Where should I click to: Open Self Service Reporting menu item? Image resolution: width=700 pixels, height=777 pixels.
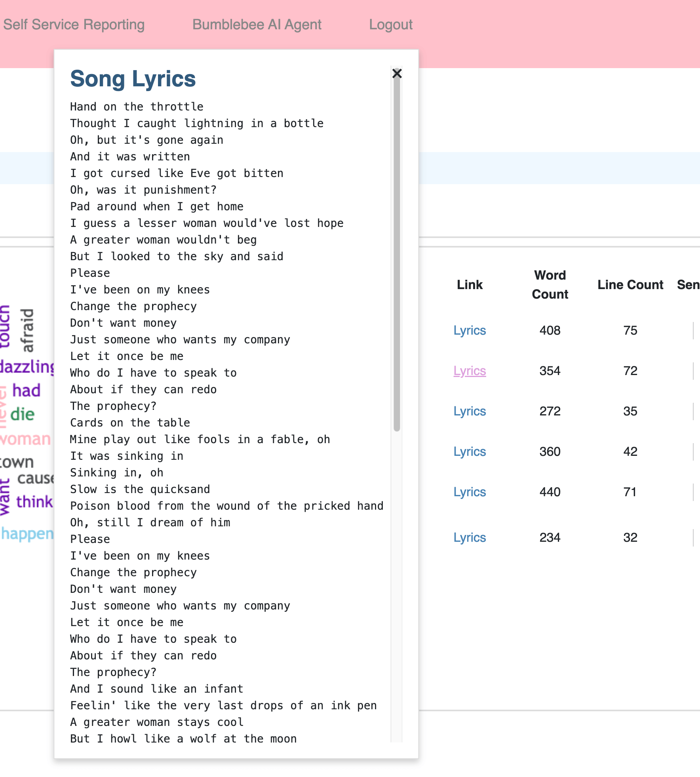tap(74, 25)
